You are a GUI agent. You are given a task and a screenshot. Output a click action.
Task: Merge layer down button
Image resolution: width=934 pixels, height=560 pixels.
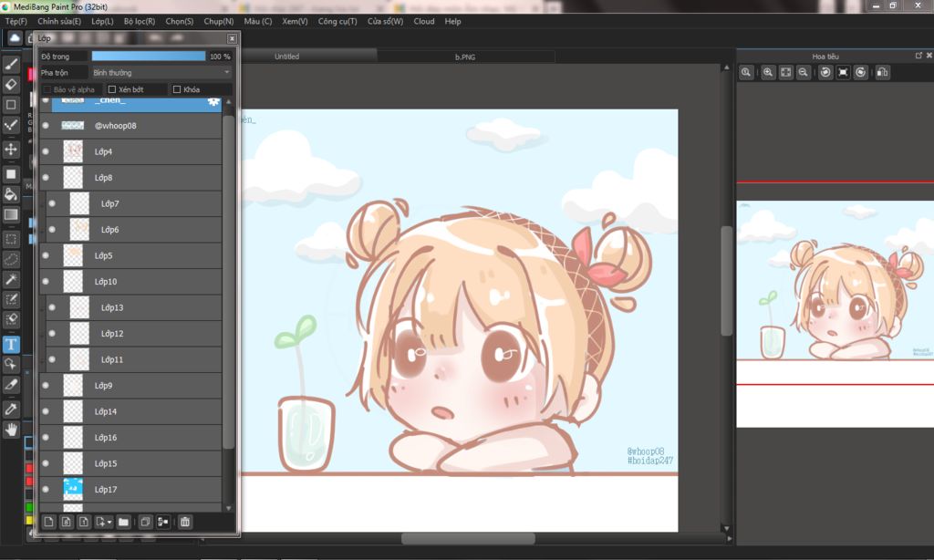click(162, 523)
